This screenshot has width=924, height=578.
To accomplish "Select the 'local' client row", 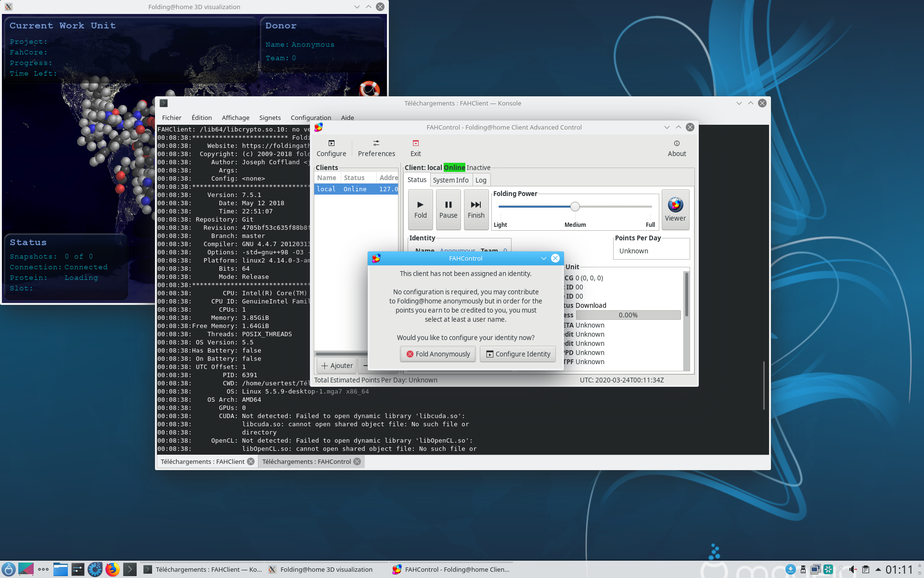I will pos(356,189).
